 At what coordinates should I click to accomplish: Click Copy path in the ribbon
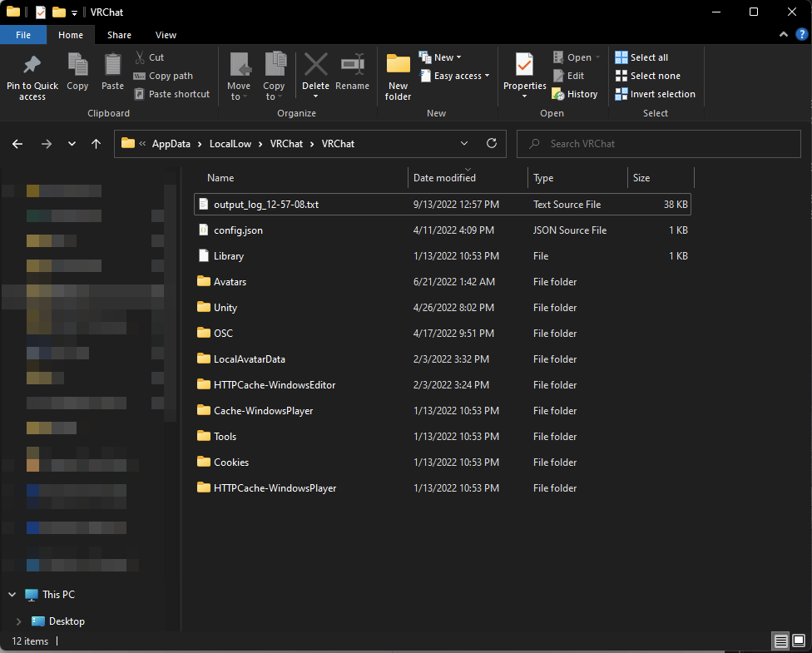(x=163, y=76)
